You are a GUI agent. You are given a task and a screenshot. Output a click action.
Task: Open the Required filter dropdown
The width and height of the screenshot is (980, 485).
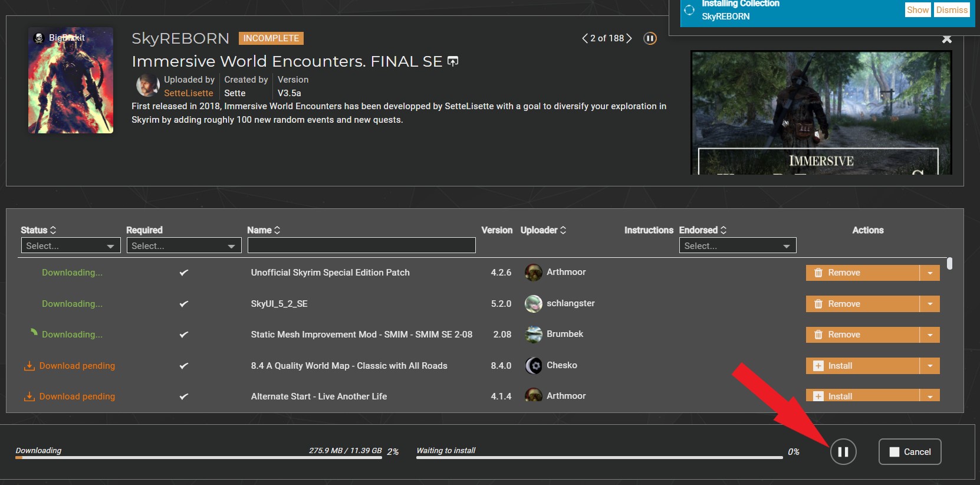pos(184,245)
